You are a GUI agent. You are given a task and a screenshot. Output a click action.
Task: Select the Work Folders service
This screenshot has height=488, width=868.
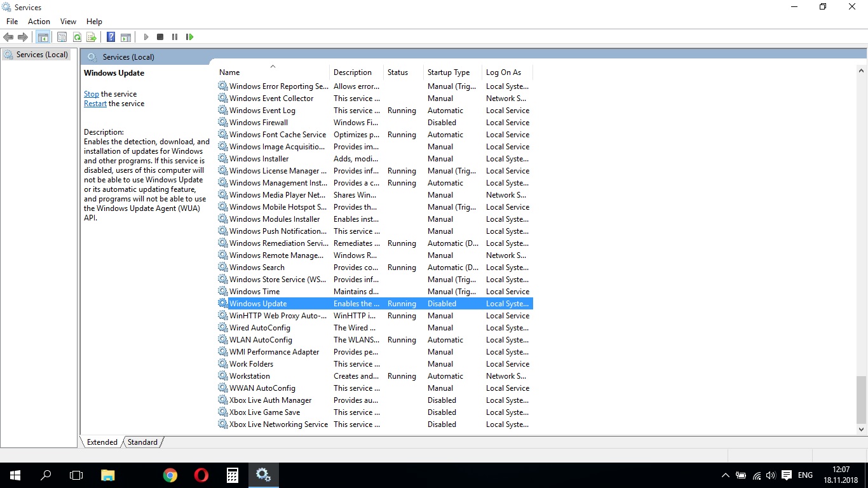tap(375, 364)
